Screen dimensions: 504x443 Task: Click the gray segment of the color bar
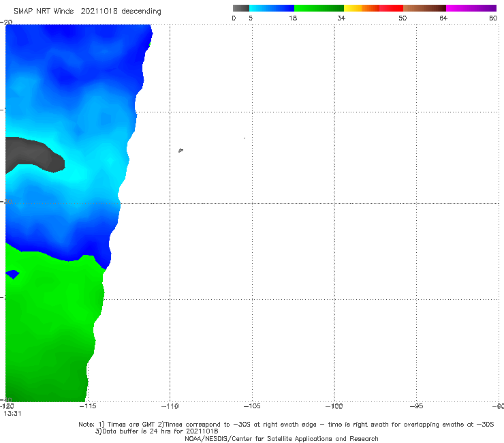click(x=241, y=8)
